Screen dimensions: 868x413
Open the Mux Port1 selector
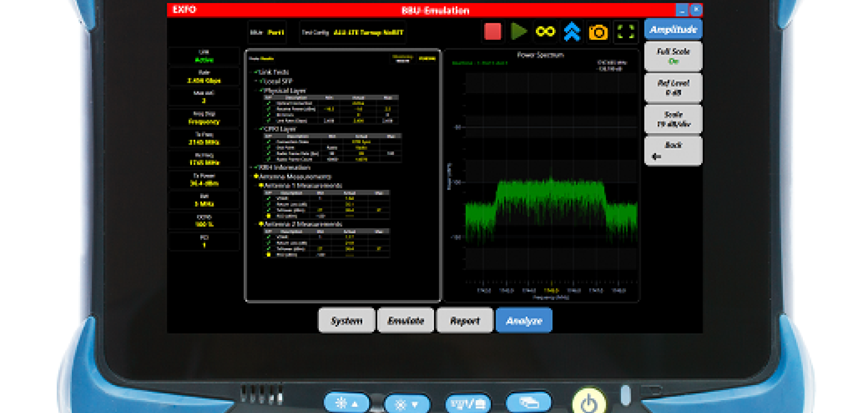[x=267, y=32]
